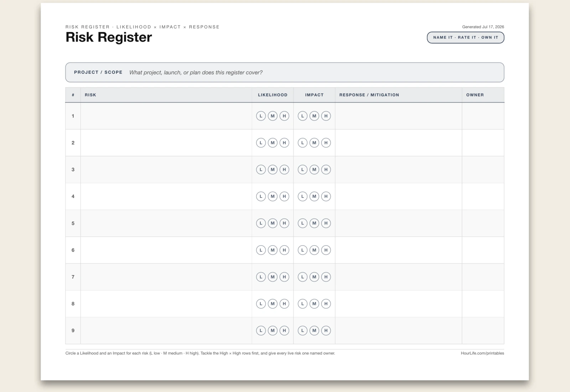570x392 pixels.
Task: Click the IMPACT column header
Action: 314,95
